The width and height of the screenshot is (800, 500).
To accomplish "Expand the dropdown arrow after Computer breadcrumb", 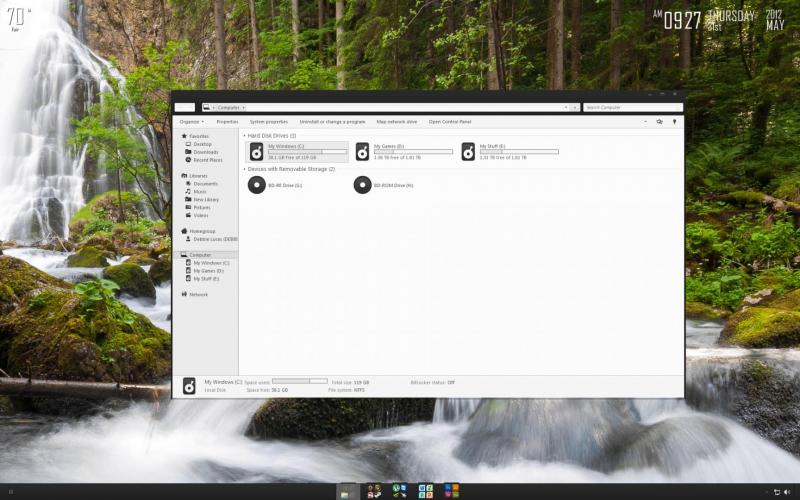I will click(x=244, y=108).
